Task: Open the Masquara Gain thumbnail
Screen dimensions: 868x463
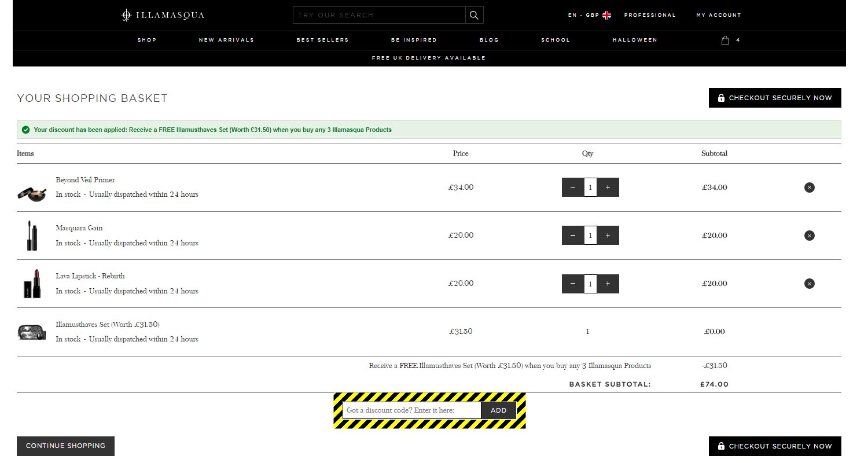Action: coord(31,236)
